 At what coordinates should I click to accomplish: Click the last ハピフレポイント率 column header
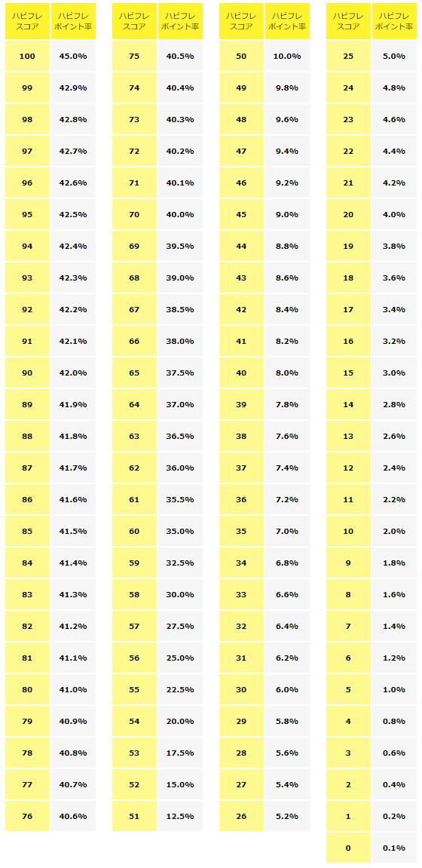tap(394, 21)
